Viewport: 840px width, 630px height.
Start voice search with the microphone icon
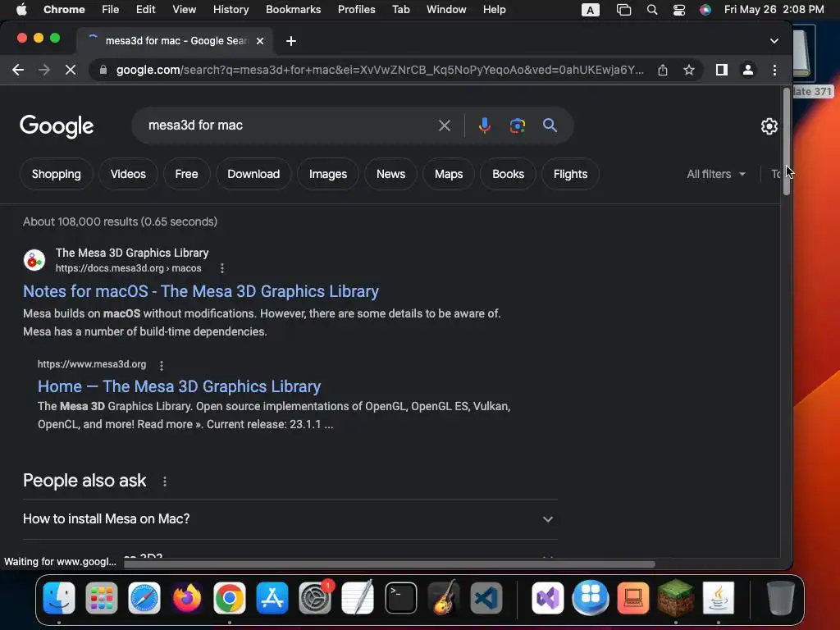pyautogui.click(x=484, y=126)
